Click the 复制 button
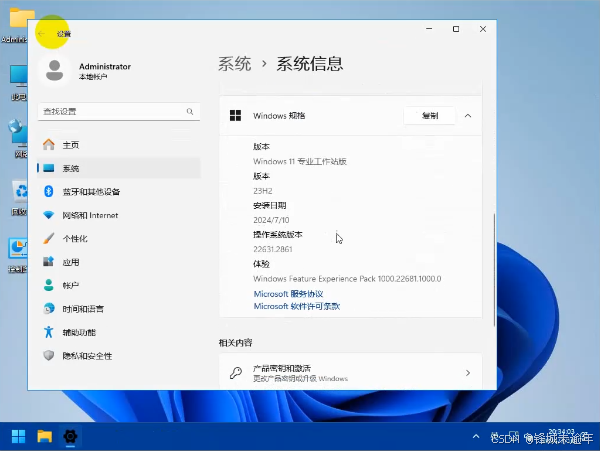 coord(429,116)
